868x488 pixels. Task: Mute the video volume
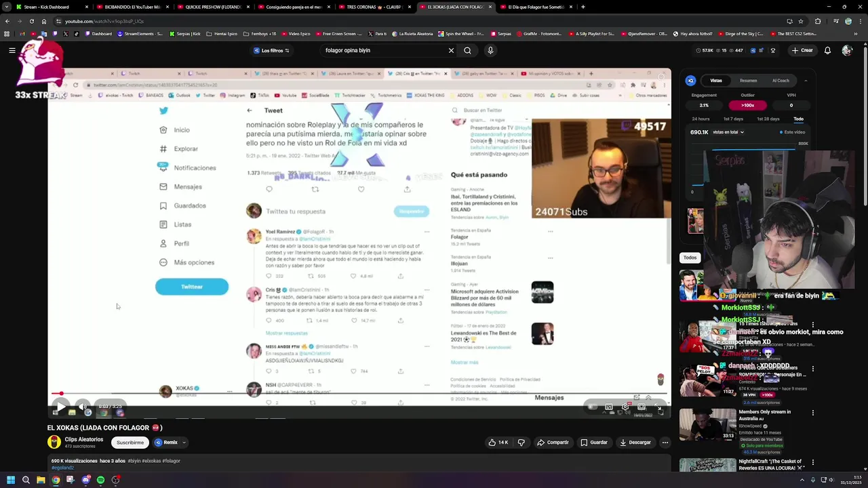pyautogui.click(x=83, y=407)
